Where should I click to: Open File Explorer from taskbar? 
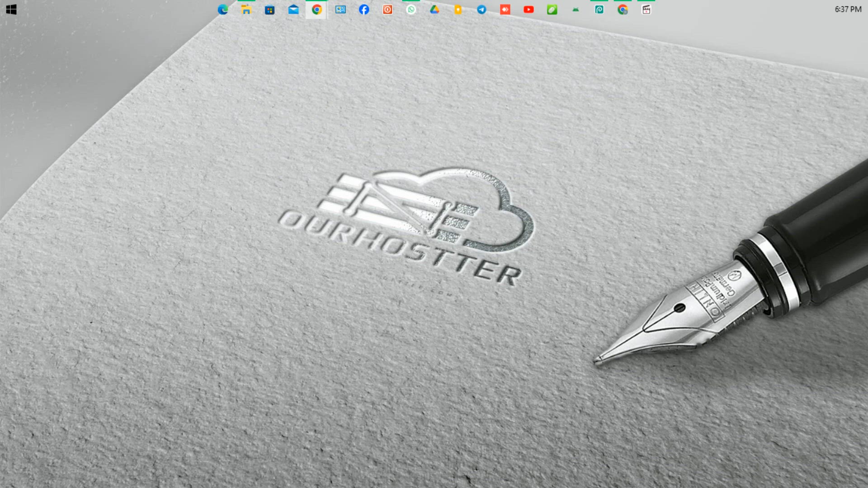coord(246,9)
